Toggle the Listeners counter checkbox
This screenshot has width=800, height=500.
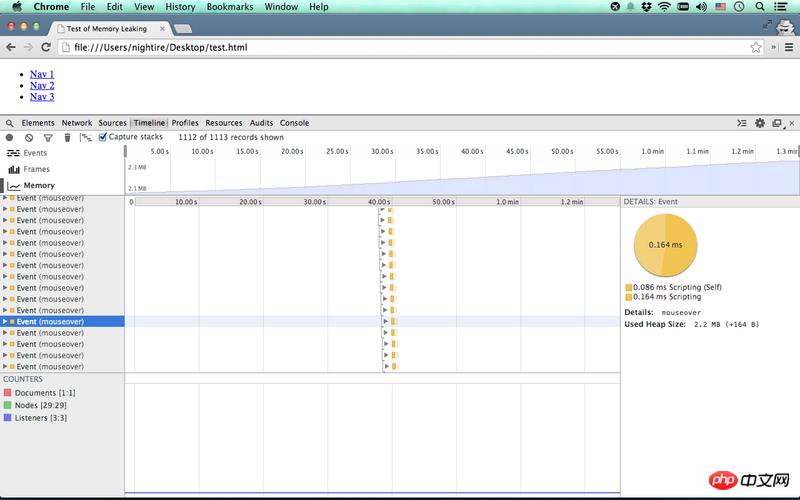pos(8,417)
